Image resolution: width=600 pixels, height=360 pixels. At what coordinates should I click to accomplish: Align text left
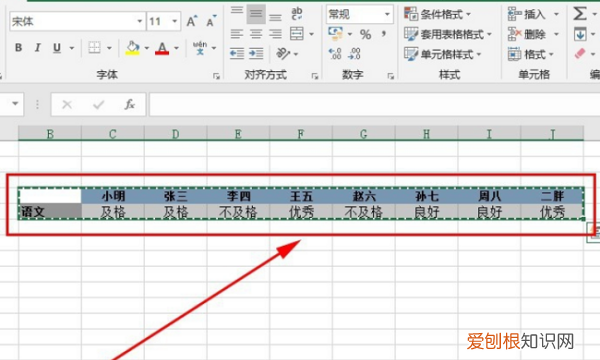pyautogui.click(x=237, y=34)
